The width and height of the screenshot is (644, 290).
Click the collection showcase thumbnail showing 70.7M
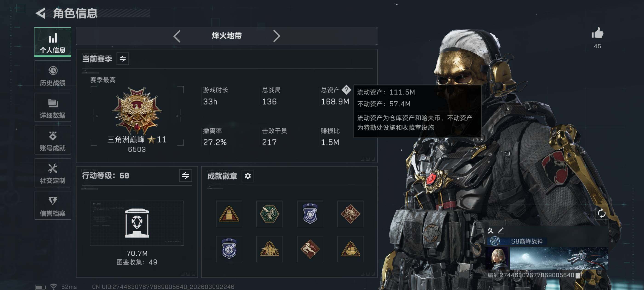click(x=137, y=223)
